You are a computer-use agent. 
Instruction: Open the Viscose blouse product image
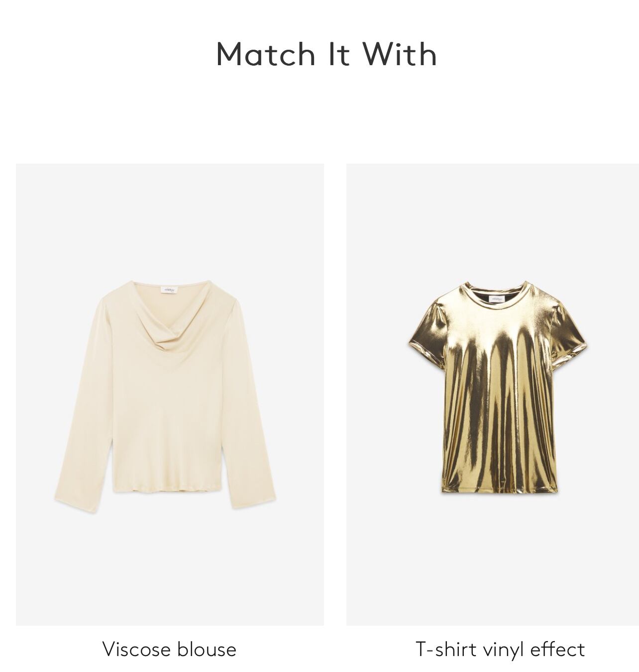pyautogui.click(x=170, y=394)
